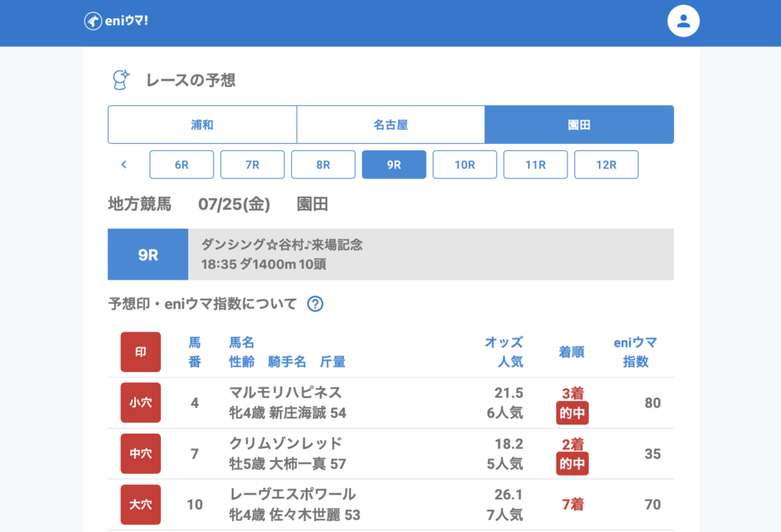Select the 園田 racecourse tab
Viewport: 781px width, 532px height.
579,124
